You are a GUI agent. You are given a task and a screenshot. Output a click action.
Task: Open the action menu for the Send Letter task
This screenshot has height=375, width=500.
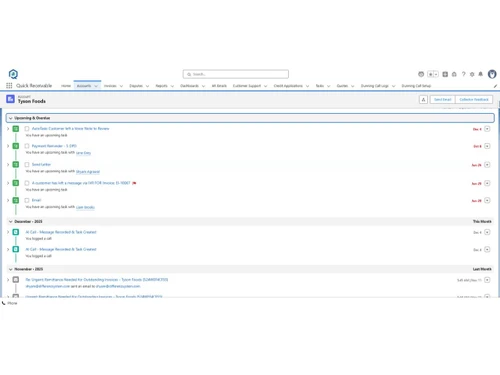click(x=487, y=165)
